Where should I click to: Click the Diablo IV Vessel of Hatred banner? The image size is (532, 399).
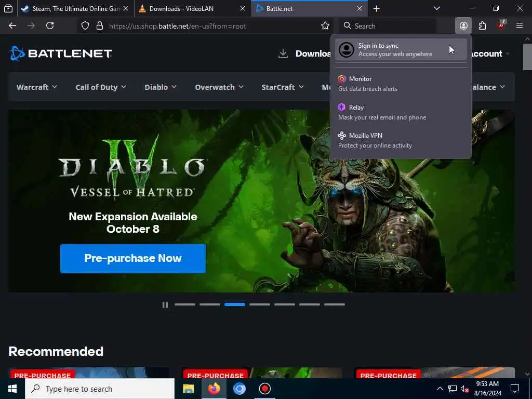[x=261, y=201]
